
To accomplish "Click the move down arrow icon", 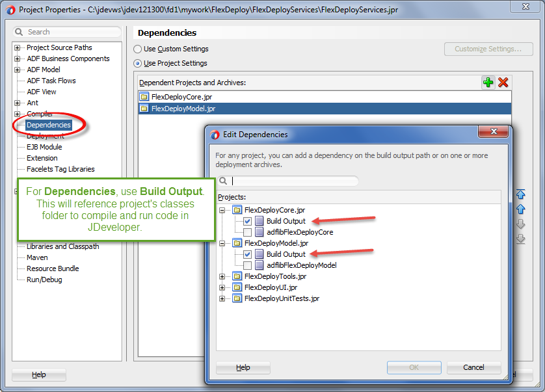I will tap(520, 224).
